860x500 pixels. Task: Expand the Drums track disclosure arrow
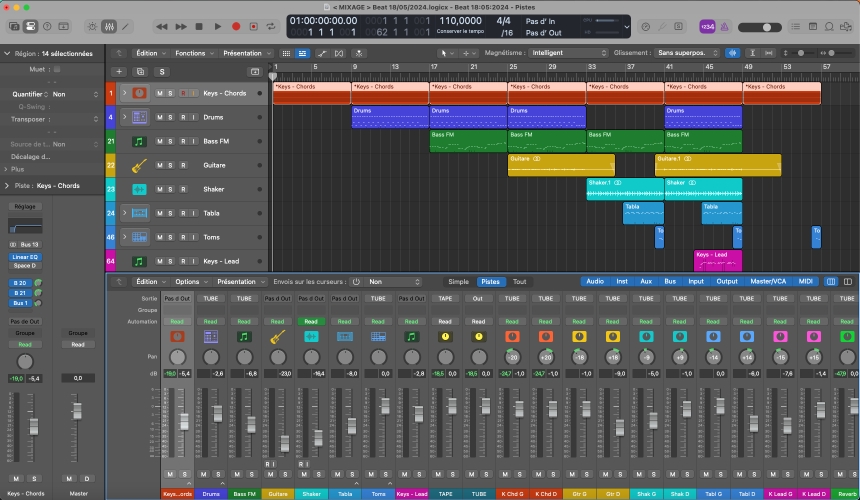tap(125, 117)
